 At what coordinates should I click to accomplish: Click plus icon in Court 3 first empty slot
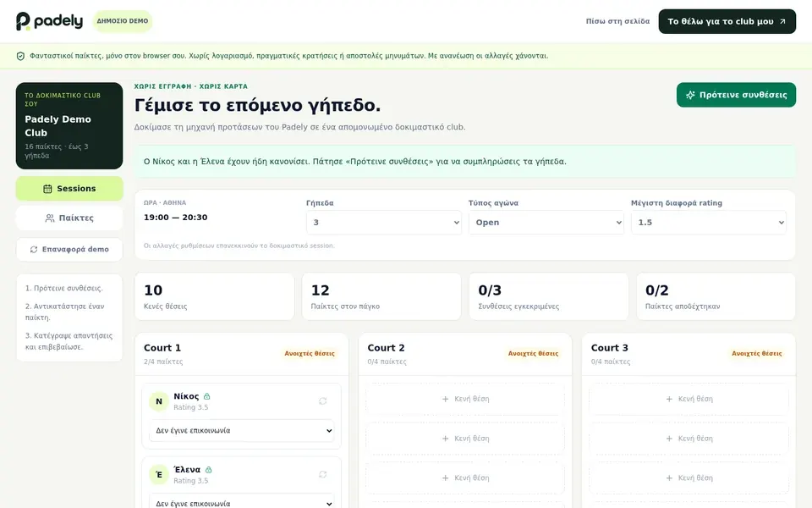point(669,399)
